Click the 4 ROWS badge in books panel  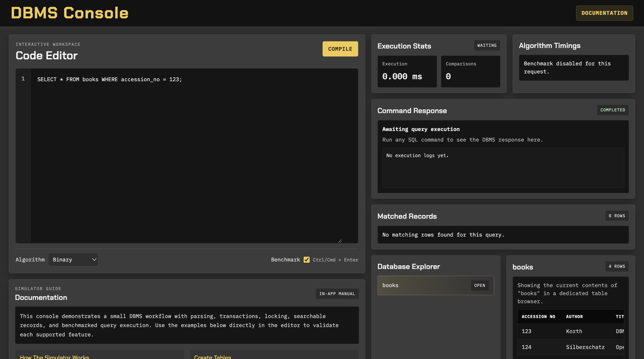(617, 266)
